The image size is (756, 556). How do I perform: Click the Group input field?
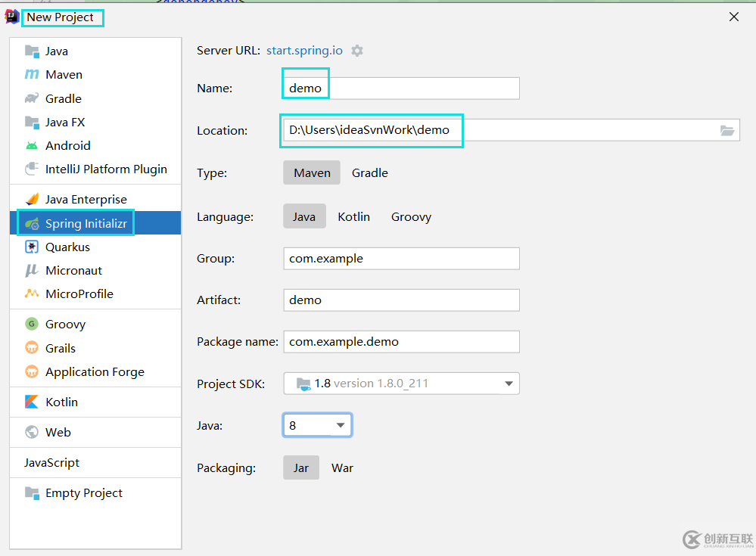[401, 258]
